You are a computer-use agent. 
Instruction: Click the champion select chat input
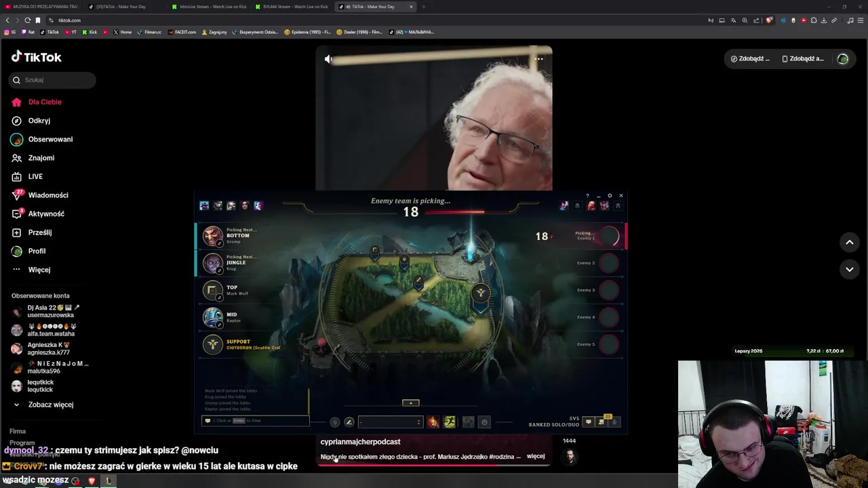tap(256, 421)
